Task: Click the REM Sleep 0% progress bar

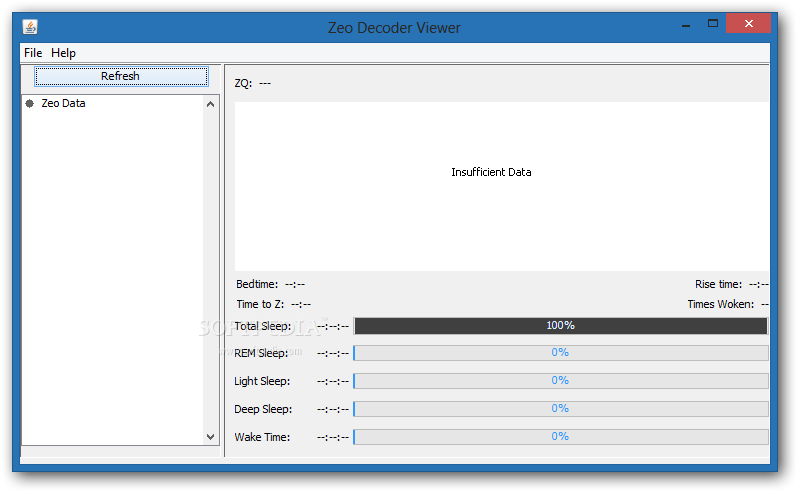Action: [561, 353]
